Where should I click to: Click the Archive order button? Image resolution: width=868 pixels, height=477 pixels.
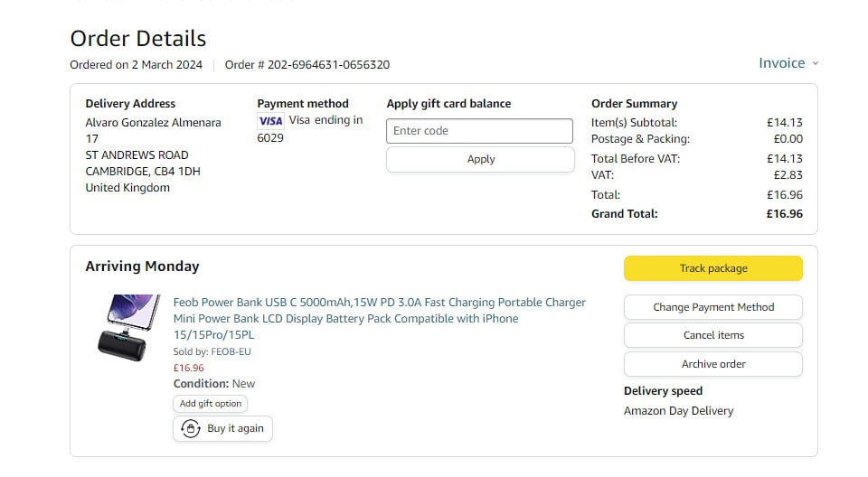pos(712,364)
